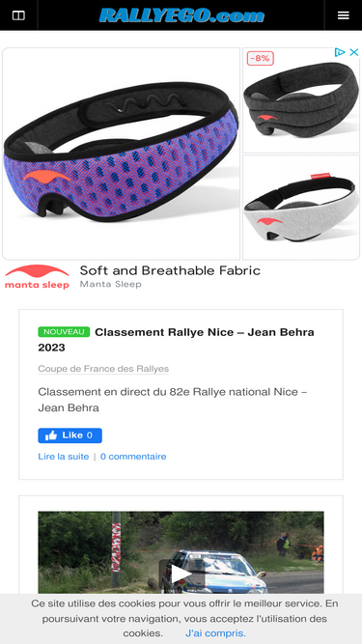Click the green NOUVEAU badge
Screen dimensions: 362x644
64,332
